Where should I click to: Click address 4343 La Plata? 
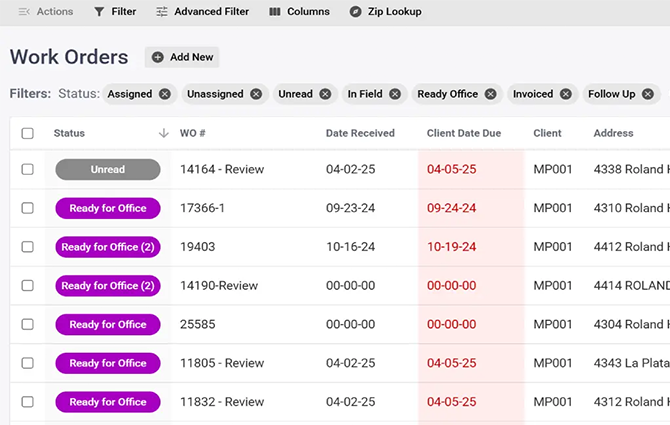click(x=631, y=363)
